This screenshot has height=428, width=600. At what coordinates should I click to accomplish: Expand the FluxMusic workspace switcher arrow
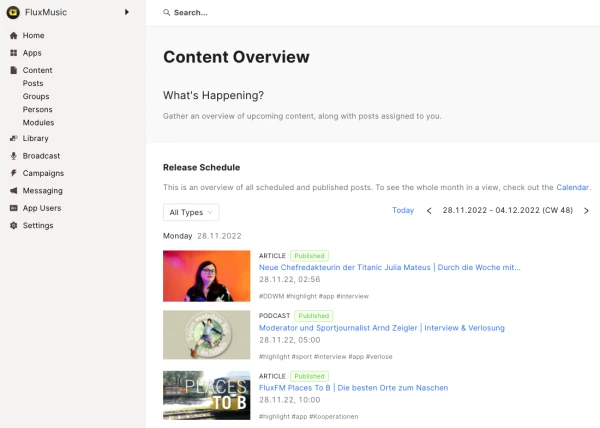point(127,12)
